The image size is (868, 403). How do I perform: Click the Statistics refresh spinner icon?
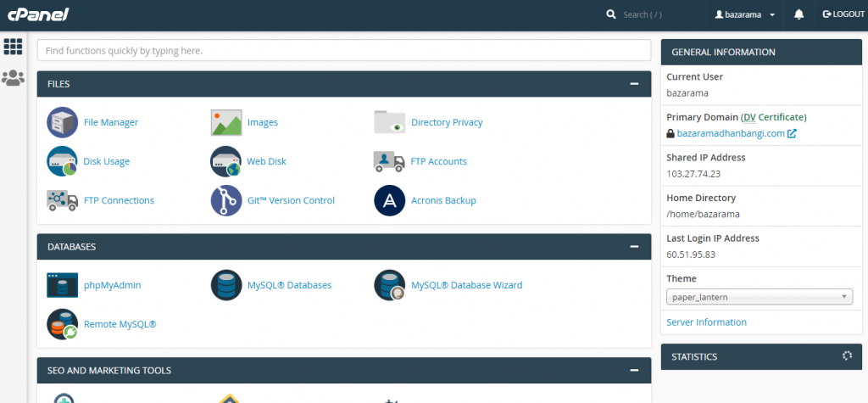pyautogui.click(x=847, y=355)
